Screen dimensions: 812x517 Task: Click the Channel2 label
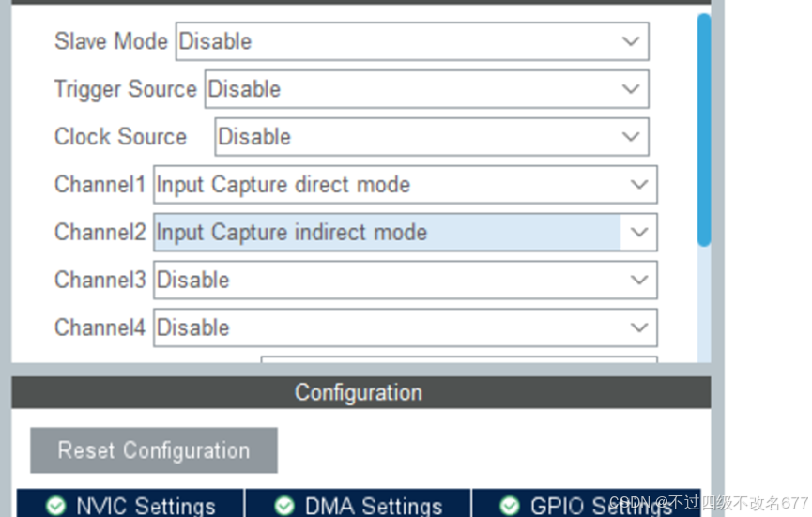coord(100,232)
